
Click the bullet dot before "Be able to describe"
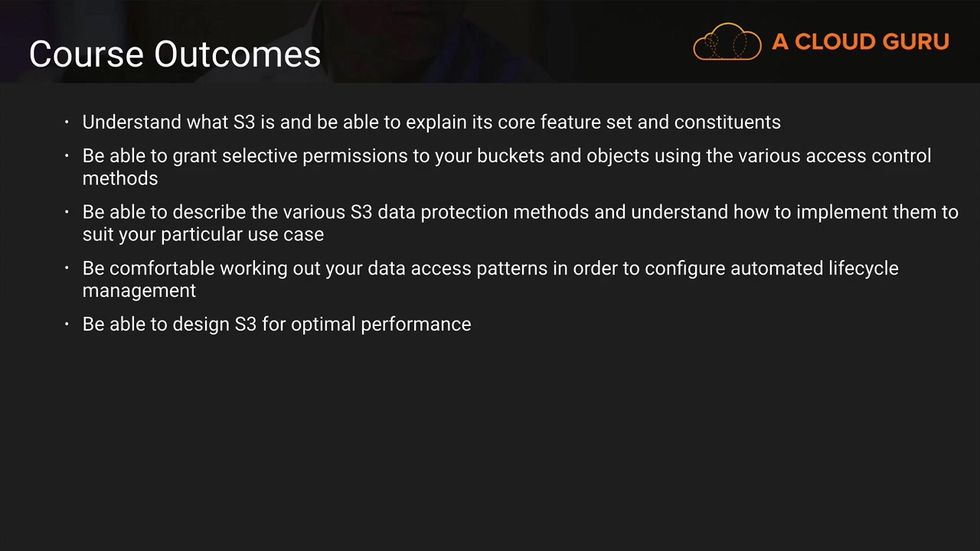pos(67,212)
